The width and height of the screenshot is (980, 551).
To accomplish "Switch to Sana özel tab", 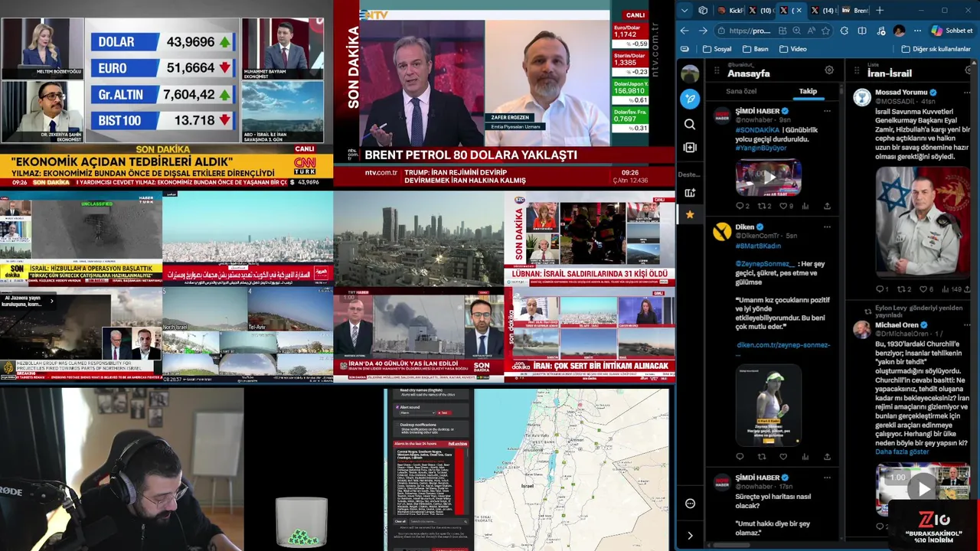I will pos(740,91).
